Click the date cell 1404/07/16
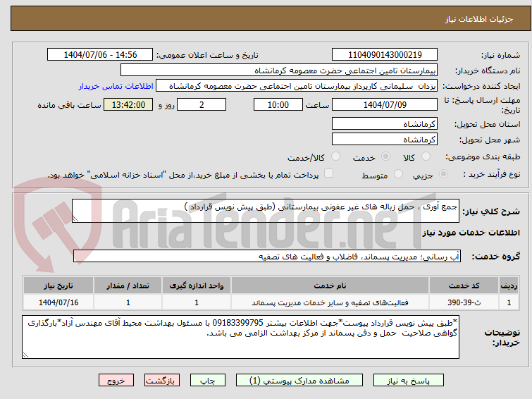Screen dimensions: 532x399 pyautogui.click(x=58, y=302)
